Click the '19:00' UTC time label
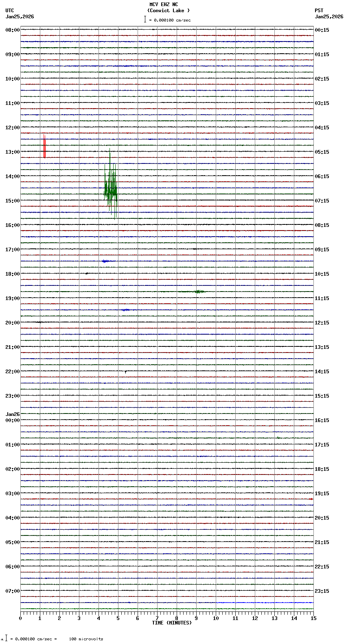Image resolution: width=346 pixels, height=644 pixels. [13, 298]
